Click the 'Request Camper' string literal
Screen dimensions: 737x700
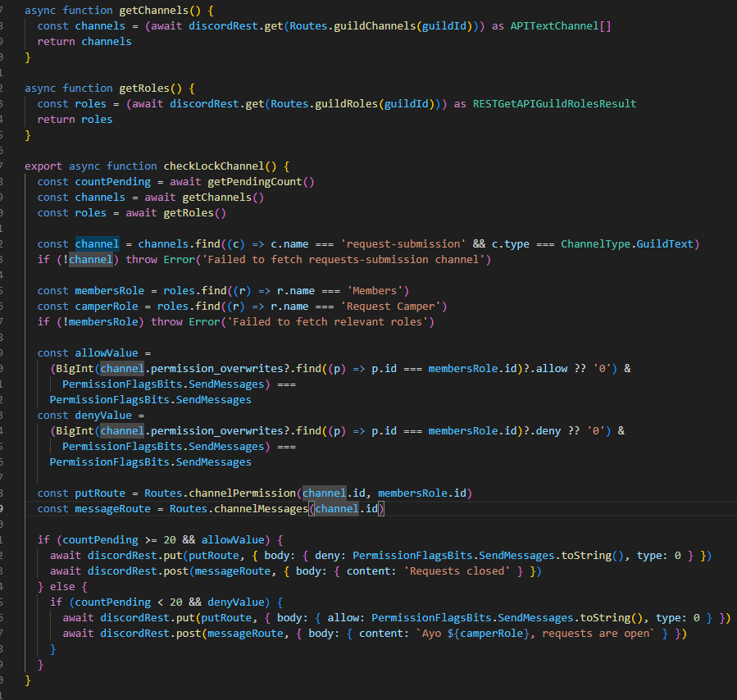390,306
